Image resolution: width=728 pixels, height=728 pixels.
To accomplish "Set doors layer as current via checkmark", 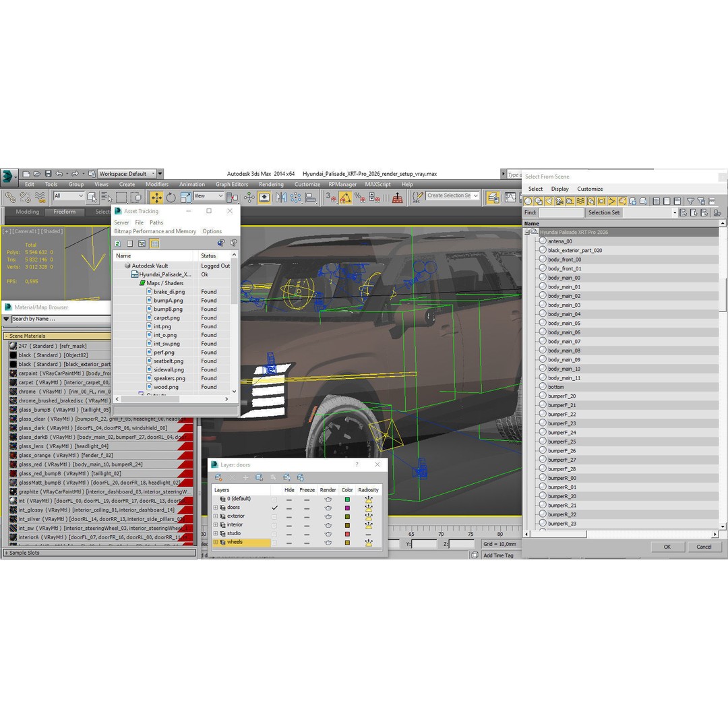I will (274, 508).
